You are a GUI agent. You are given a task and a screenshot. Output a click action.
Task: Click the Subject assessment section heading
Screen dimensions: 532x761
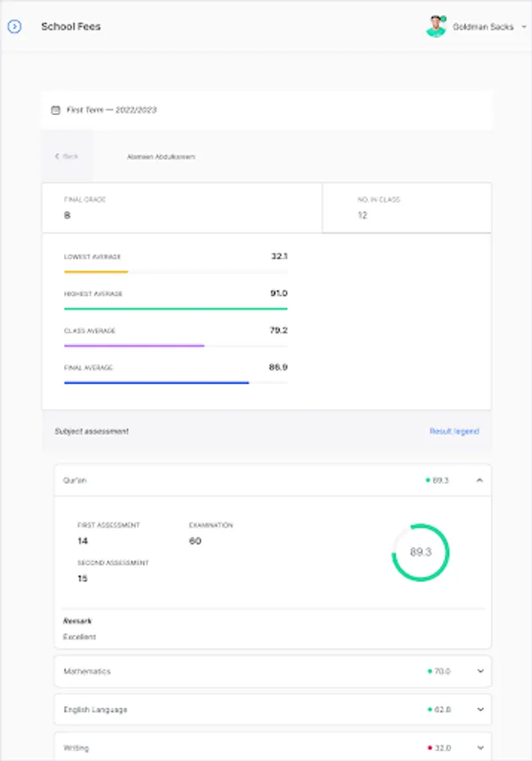click(91, 431)
